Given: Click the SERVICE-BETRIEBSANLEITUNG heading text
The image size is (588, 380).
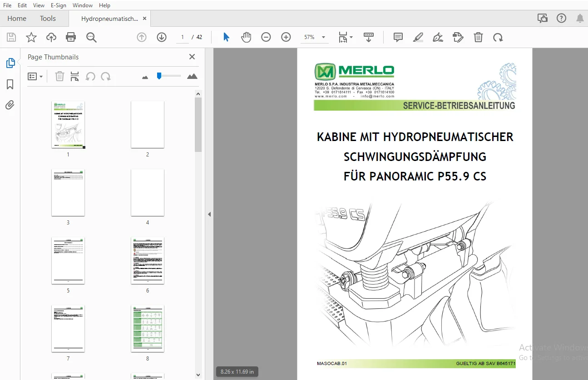Looking at the screenshot, I should pyautogui.click(x=459, y=106).
